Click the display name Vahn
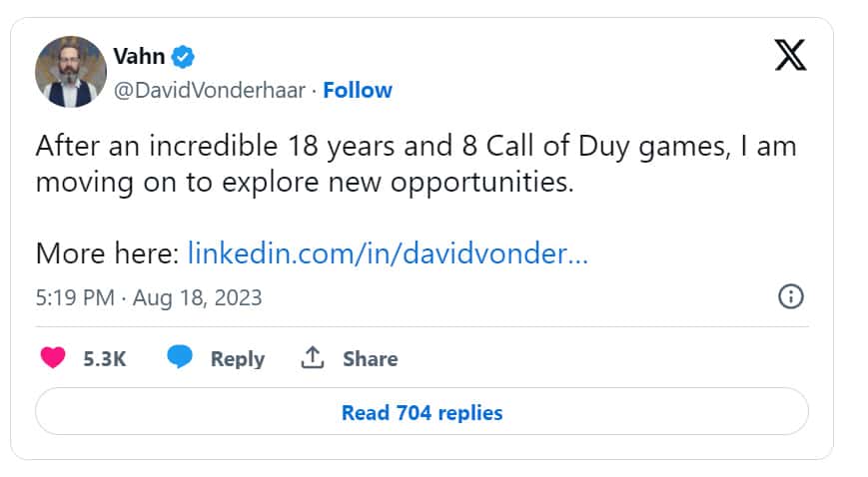This screenshot has height=477, width=868. click(138, 56)
